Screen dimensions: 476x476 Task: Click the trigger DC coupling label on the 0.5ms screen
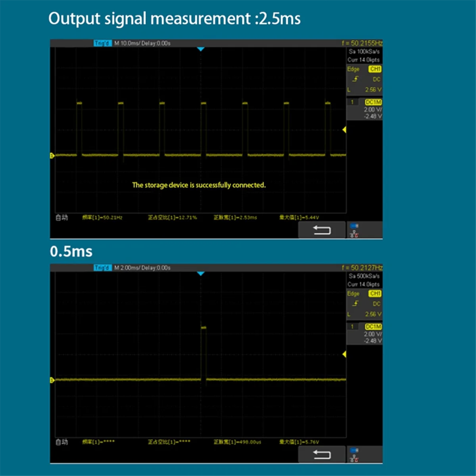click(376, 304)
